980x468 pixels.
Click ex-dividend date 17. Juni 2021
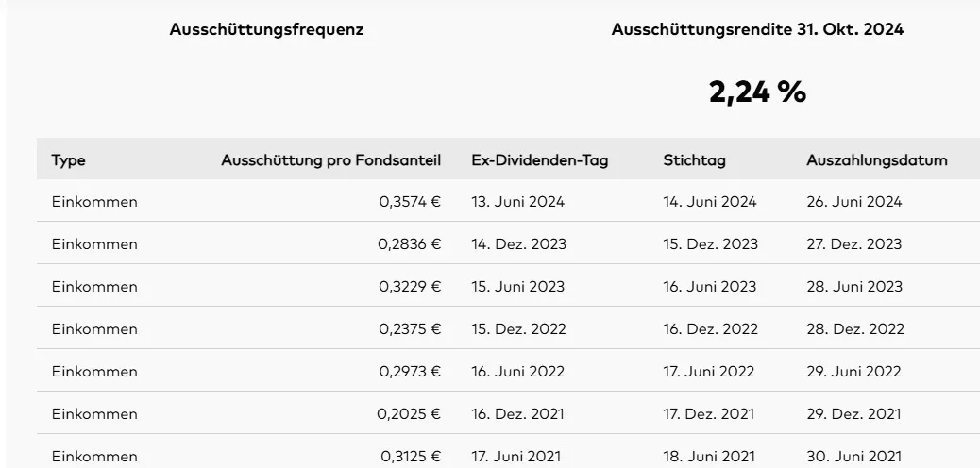point(516,457)
